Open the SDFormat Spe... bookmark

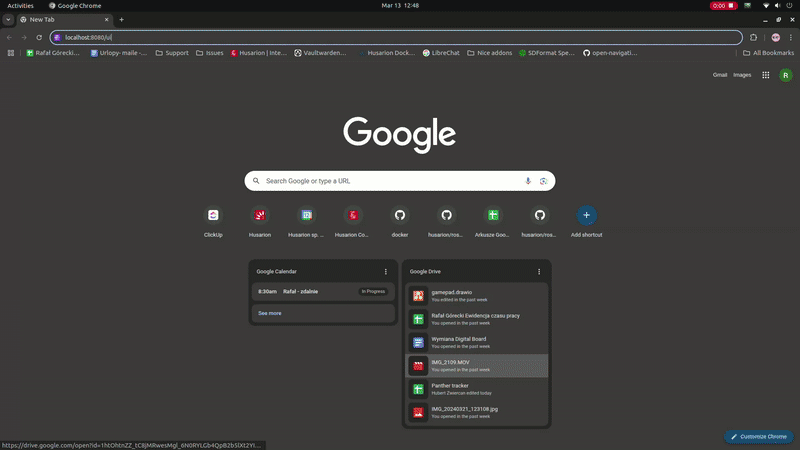pos(546,53)
